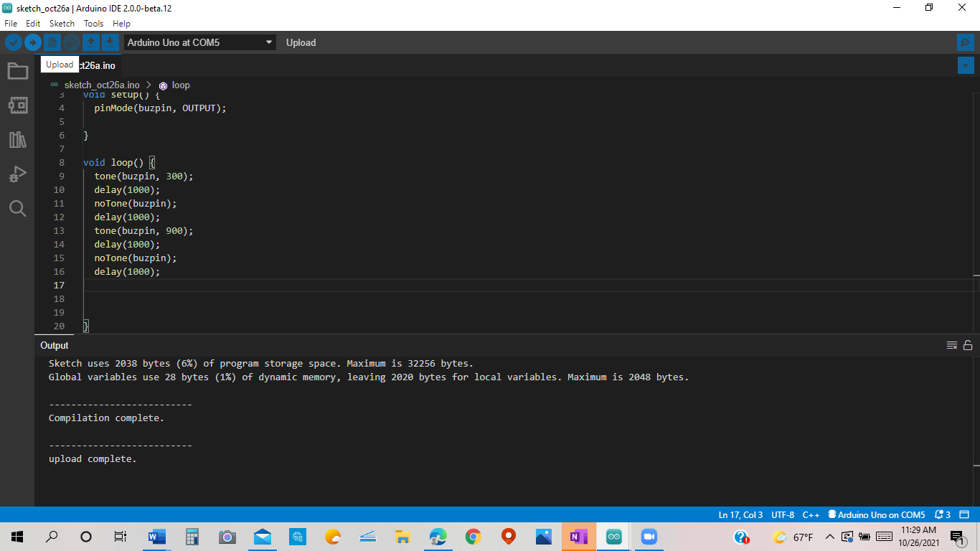980x551 pixels.
Task: Open Google Chrome from the taskbar
Action: coord(473,537)
